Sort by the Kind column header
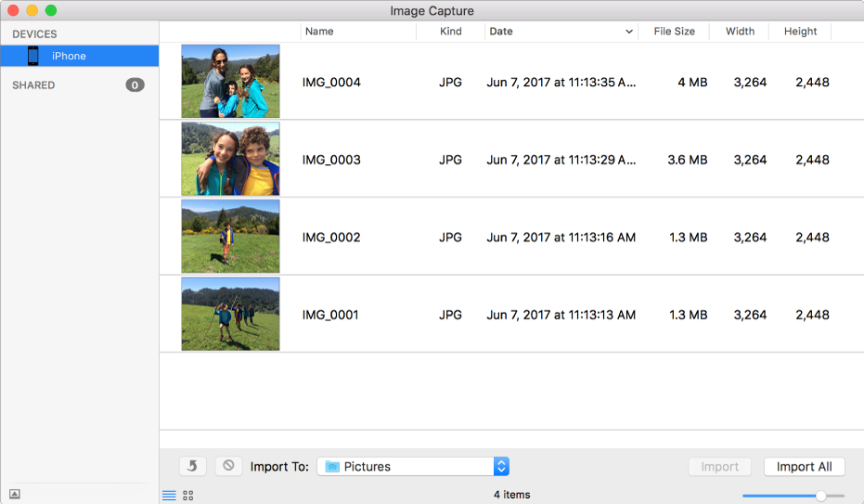 click(450, 32)
